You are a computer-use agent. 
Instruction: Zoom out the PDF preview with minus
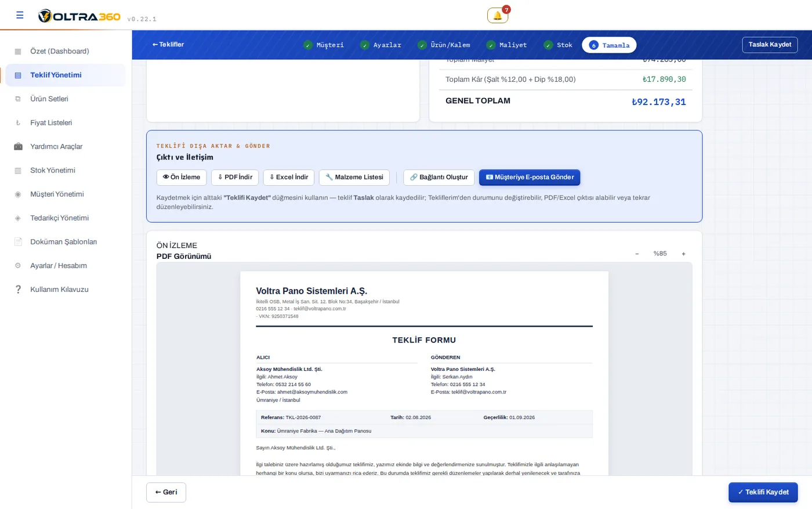click(637, 254)
